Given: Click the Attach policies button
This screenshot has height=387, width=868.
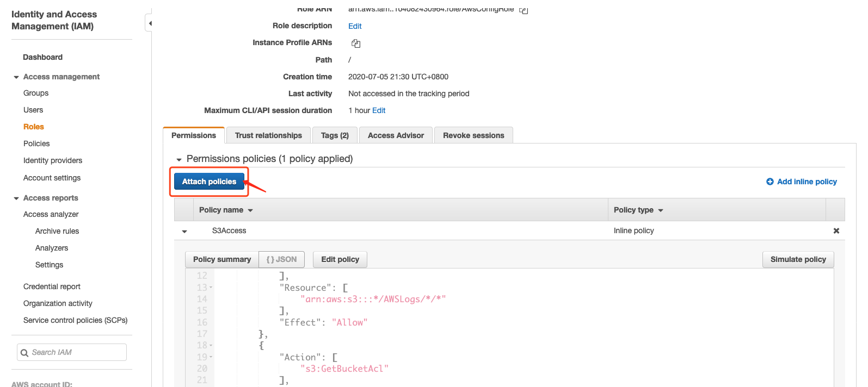Looking at the screenshot, I should pyautogui.click(x=209, y=182).
